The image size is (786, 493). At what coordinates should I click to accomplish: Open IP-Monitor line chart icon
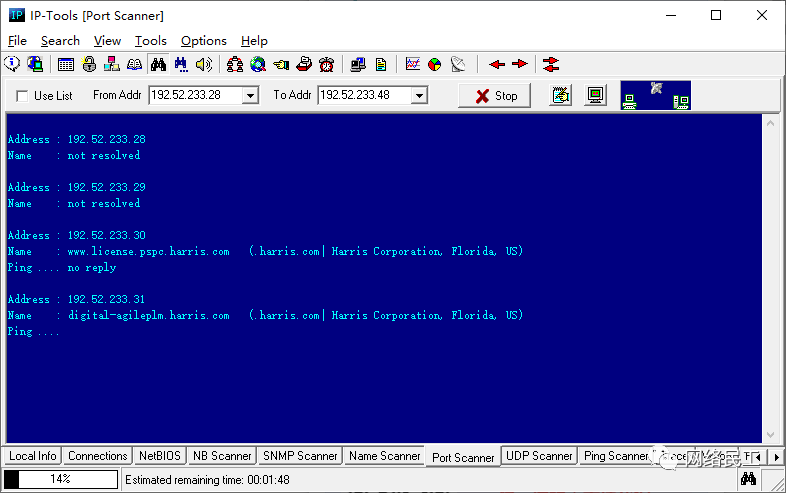[x=413, y=64]
